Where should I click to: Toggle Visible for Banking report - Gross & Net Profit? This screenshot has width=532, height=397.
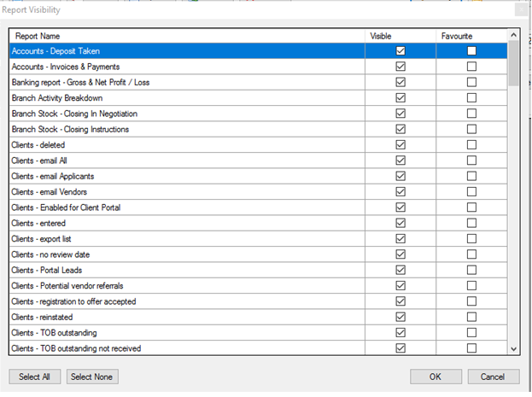(x=400, y=82)
